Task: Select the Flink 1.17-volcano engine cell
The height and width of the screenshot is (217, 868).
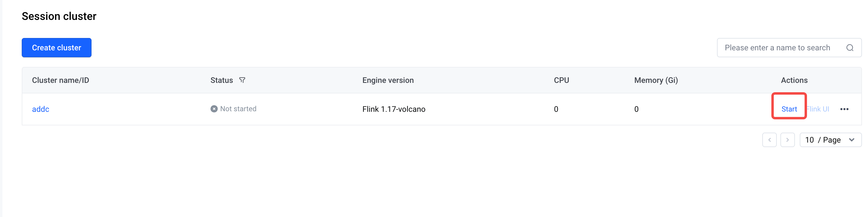Action: (x=394, y=109)
